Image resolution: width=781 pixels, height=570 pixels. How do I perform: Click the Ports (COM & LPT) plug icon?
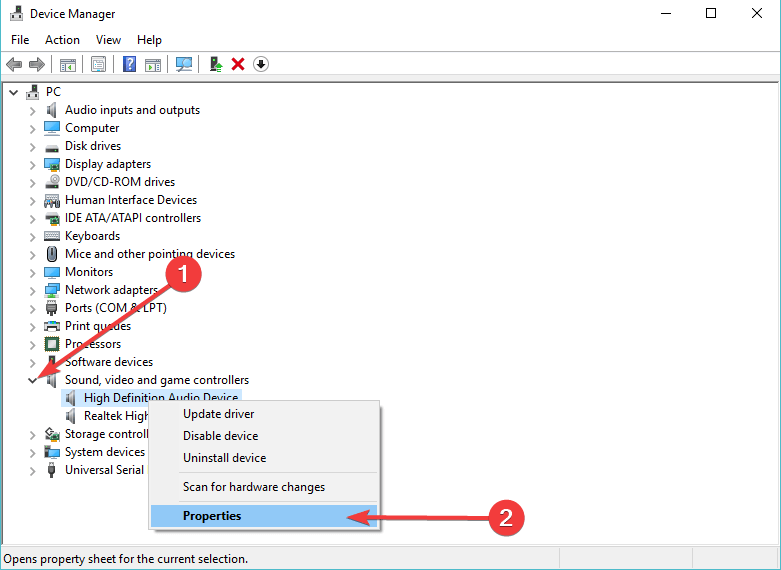click(52, 308)
